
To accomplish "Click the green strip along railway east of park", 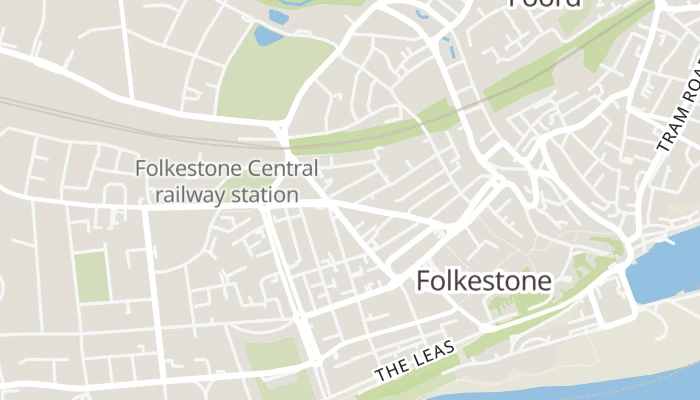I will (x=375, y=129).
